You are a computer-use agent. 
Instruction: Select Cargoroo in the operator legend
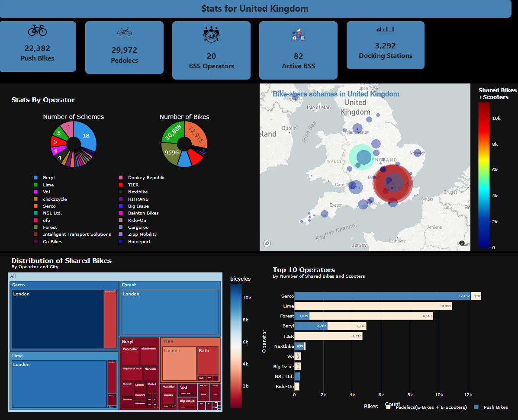(134, 227)
